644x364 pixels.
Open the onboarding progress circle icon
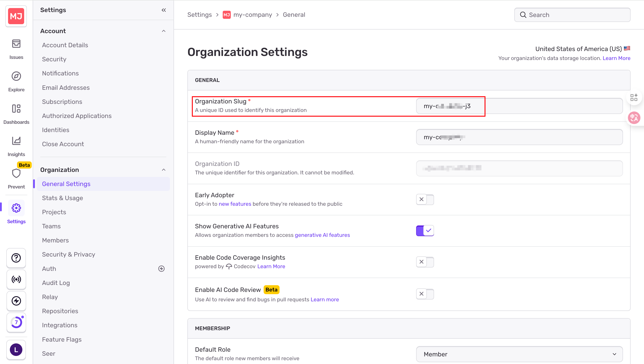(x=16, y=322)
